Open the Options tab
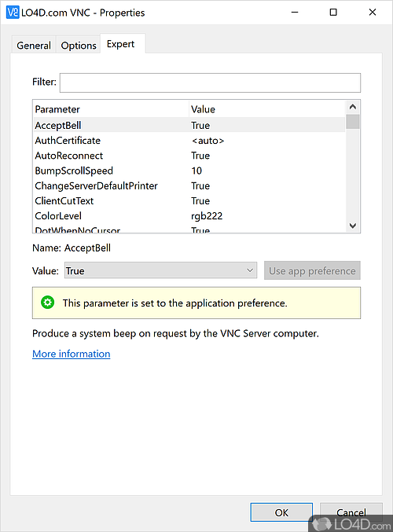The width and height of the screenshot is (393, 532). click(79, 45)
